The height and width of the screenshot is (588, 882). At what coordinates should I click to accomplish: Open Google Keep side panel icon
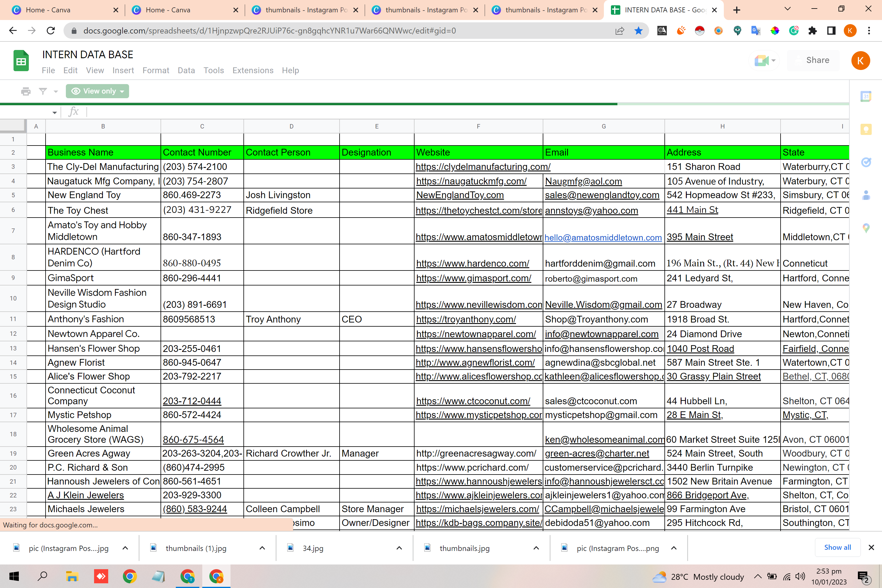pyautogui.click(x=866, y=130)
